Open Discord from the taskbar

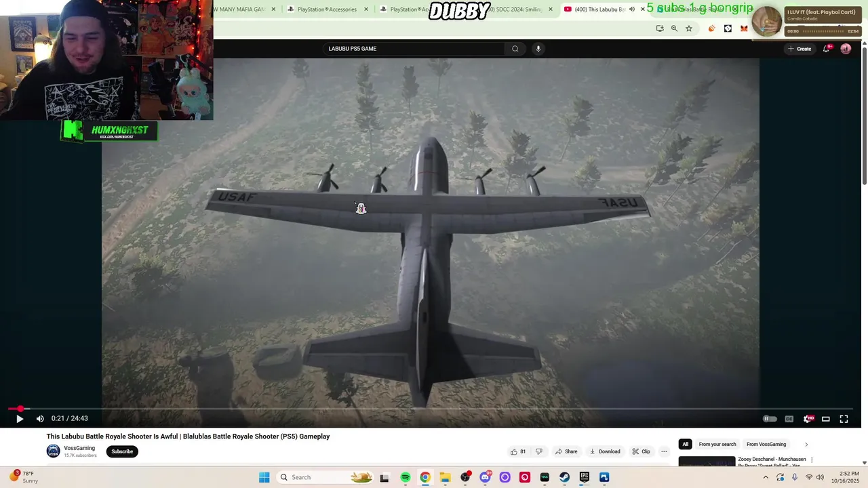(485, 477)
